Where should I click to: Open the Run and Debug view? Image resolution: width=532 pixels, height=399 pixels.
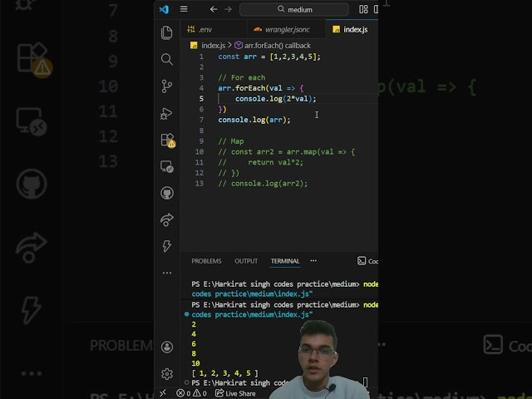point(166,113)
